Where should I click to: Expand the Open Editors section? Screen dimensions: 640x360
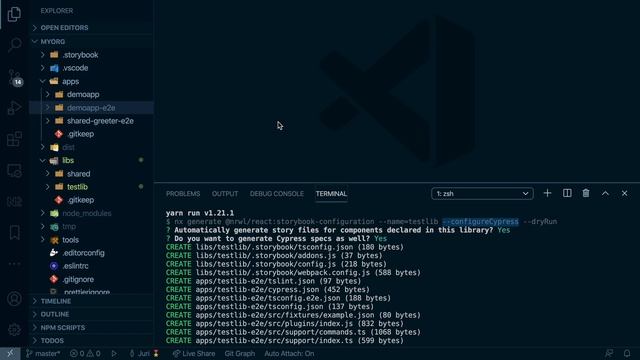pyautogui.click(x=91, y=28)
